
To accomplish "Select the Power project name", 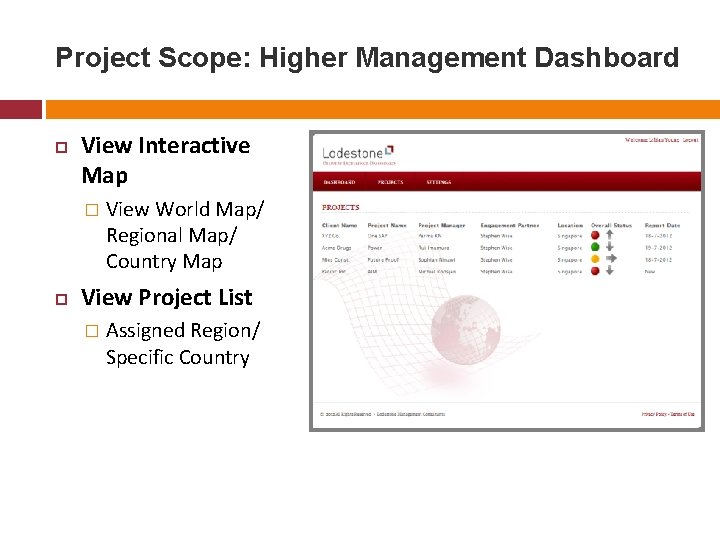I will (x=375, y=248).
